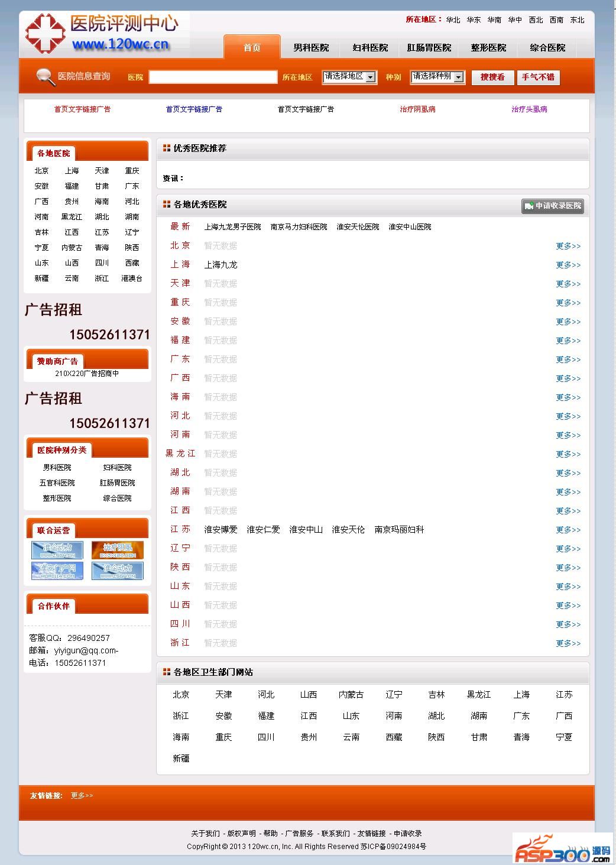The width and height of the screenshot is (616, 865).
Task: Open the 治疗阴虱 orange partner banner
Action: pyautogui.click(x=118, y=550)
